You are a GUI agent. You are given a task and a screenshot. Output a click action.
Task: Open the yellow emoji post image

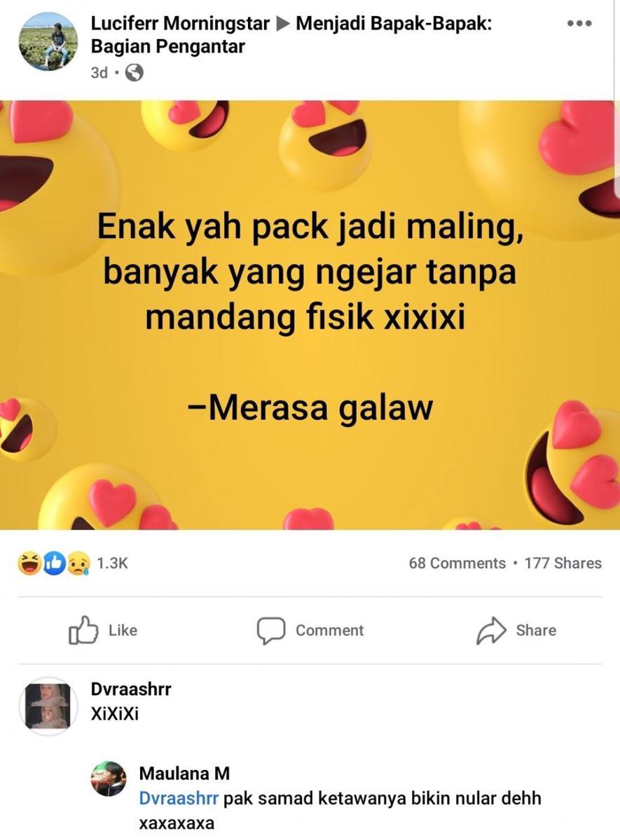310,315
